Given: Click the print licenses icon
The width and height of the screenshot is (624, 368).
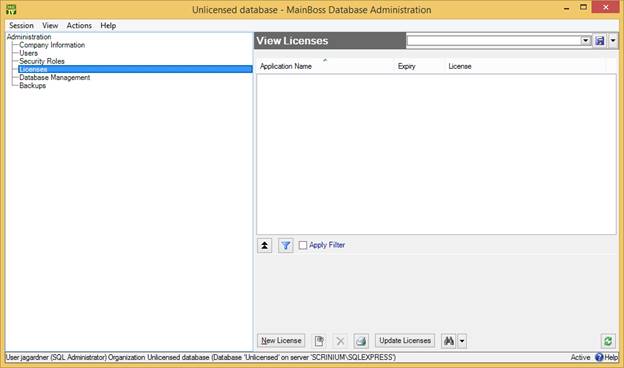Looking at the screenshot, I should [x=361, y=341].
